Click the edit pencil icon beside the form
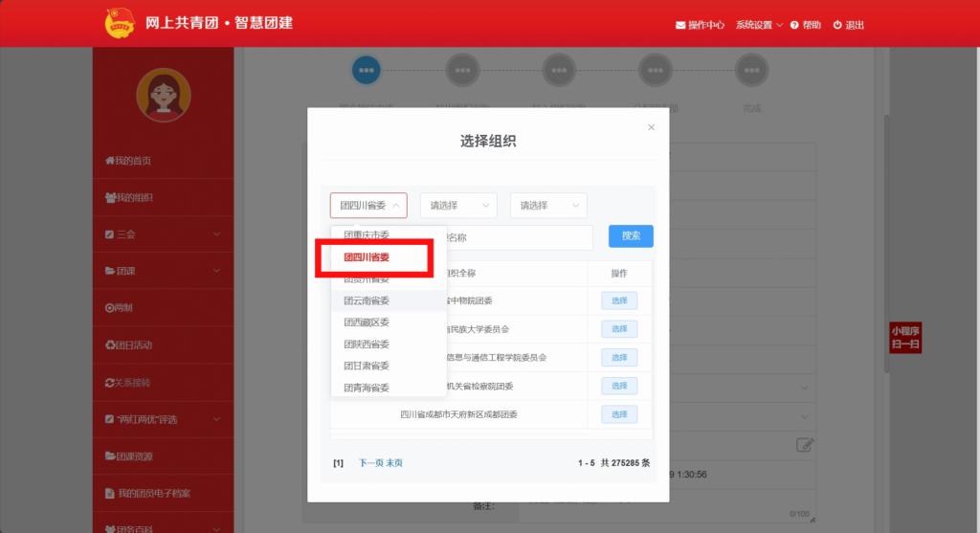Image resolution: width=980 pixels, height=533 pixels. tap(805, 444)
